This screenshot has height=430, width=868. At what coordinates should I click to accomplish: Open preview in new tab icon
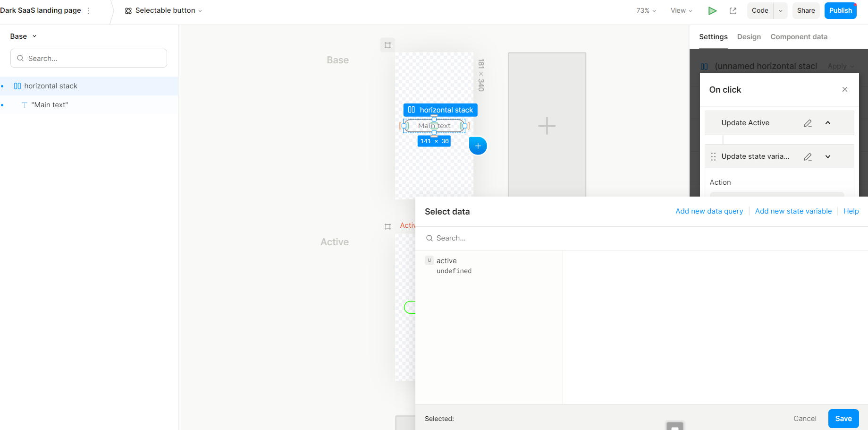click(x=733, y=10)
